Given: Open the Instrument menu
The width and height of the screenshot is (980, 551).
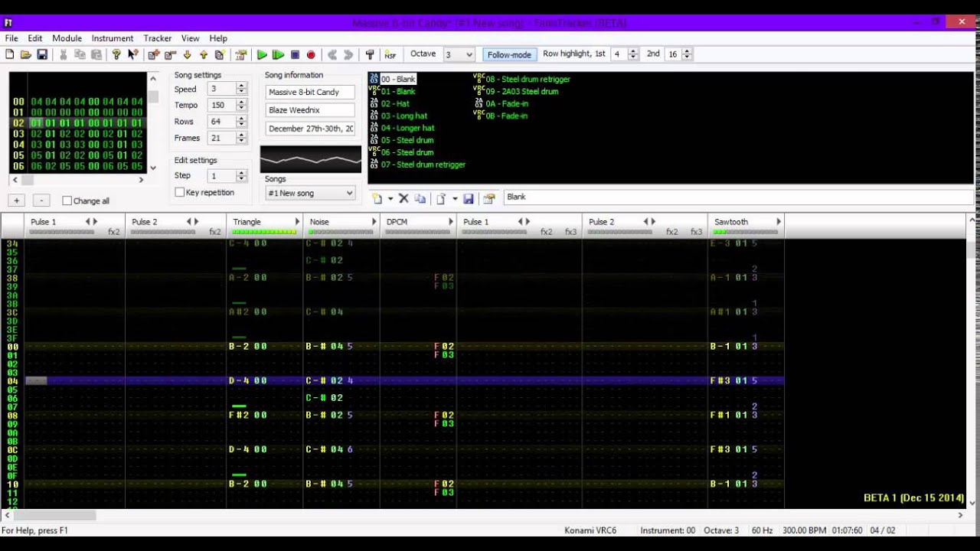Looking at the screenshot, I should tap(113, 38).
